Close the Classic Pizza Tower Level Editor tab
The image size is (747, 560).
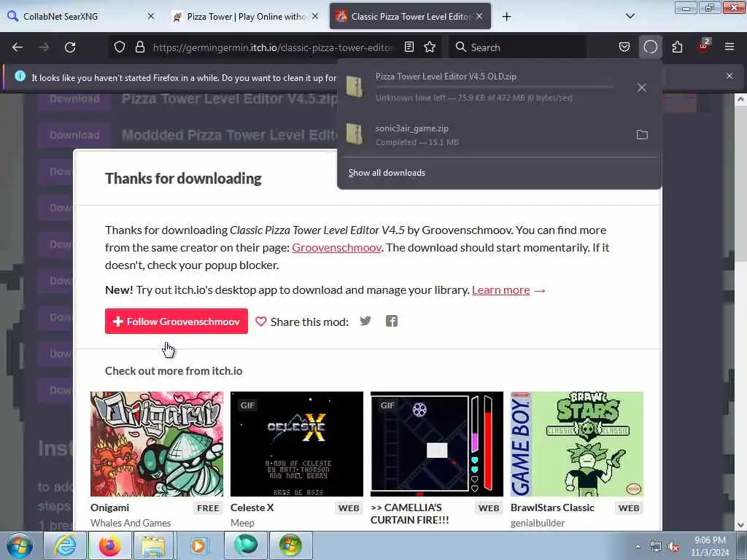[x=479, y=16]
